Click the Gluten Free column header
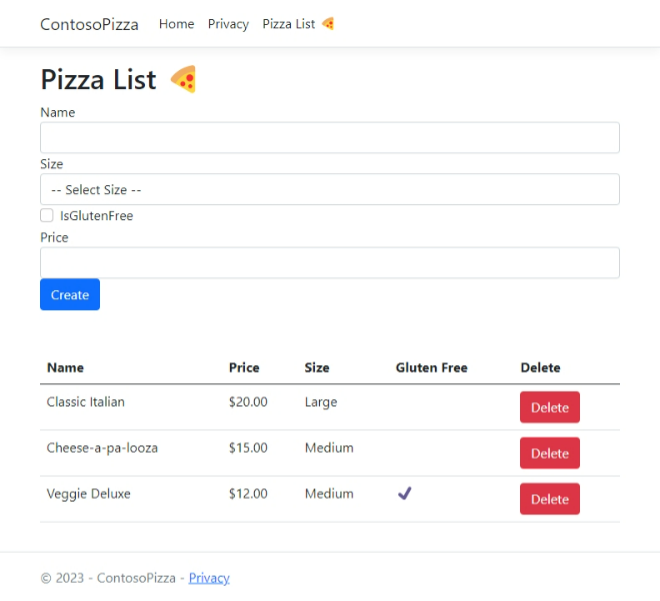Image resolution: width=660 pixels, height=601 pixels. click(431, 368)
